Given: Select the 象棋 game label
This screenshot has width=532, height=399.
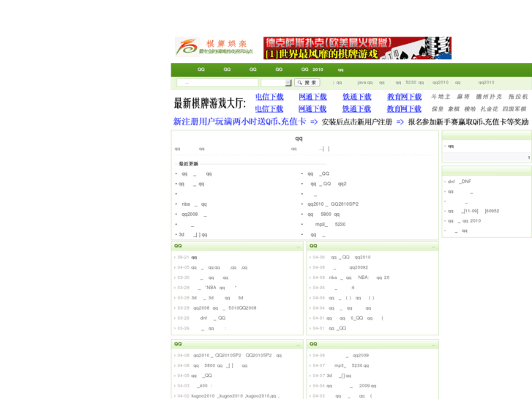Looking at the screenshot, I should tap(454, 109).
